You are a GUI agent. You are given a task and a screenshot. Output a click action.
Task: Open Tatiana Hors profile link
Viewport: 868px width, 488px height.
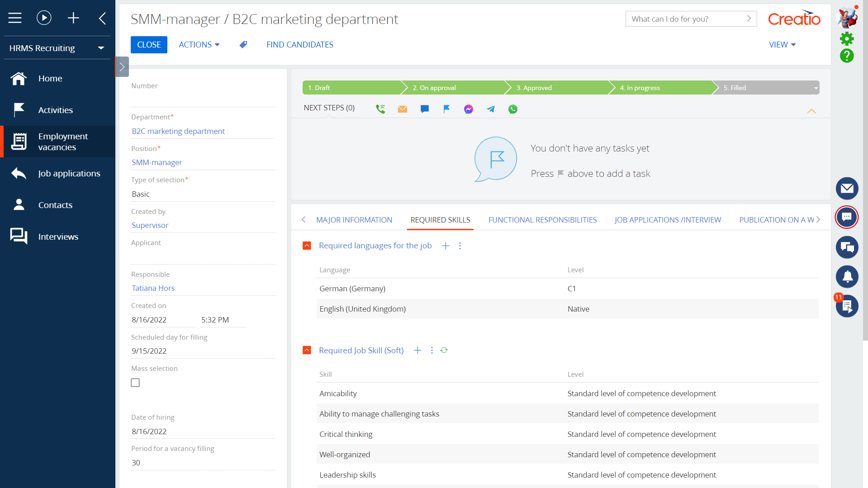click(x=153, y=288)
